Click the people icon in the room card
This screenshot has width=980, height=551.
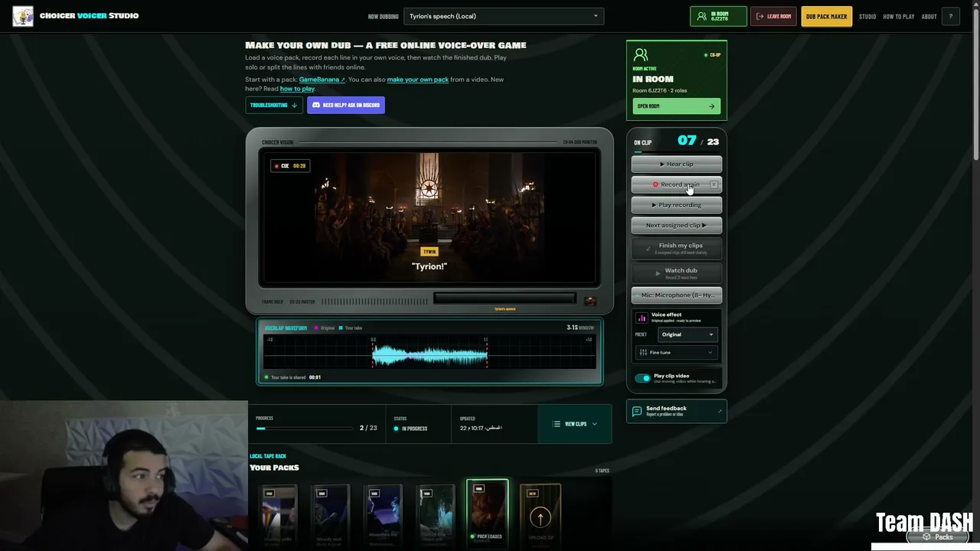[641, 55]
